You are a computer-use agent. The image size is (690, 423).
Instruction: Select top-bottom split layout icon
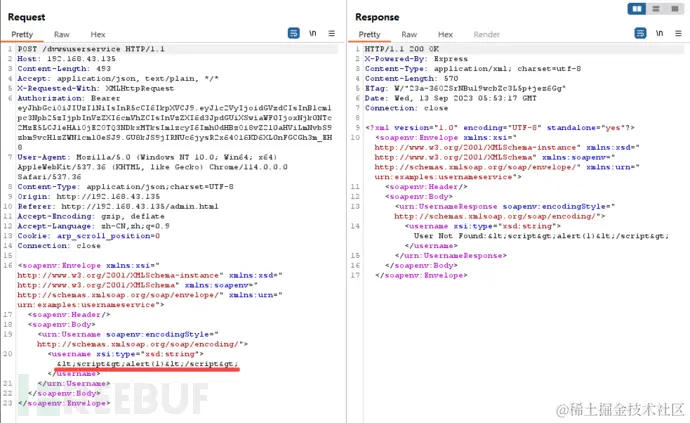coord(656,9)
